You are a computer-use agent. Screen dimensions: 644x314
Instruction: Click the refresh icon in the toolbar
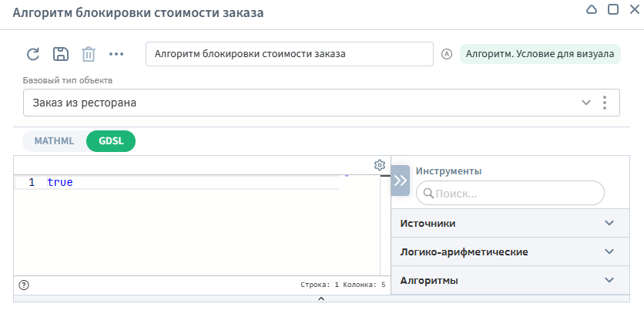pyautogui.click(x=33, y=54)
